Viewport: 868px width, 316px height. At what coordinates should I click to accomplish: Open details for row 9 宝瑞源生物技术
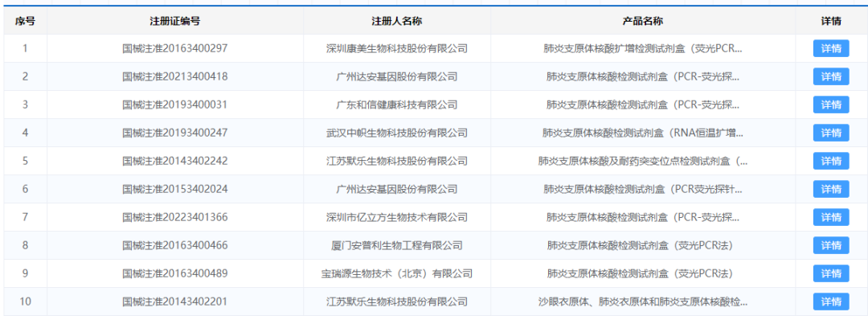(831, 273)
